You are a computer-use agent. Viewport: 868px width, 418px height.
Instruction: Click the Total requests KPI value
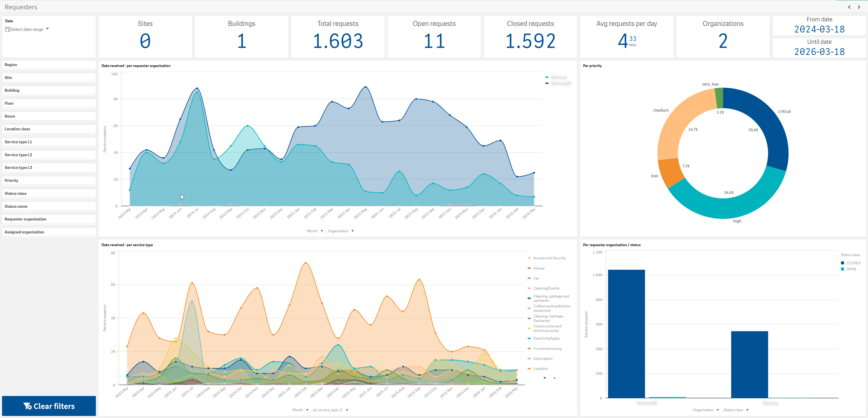pos(338,41)
